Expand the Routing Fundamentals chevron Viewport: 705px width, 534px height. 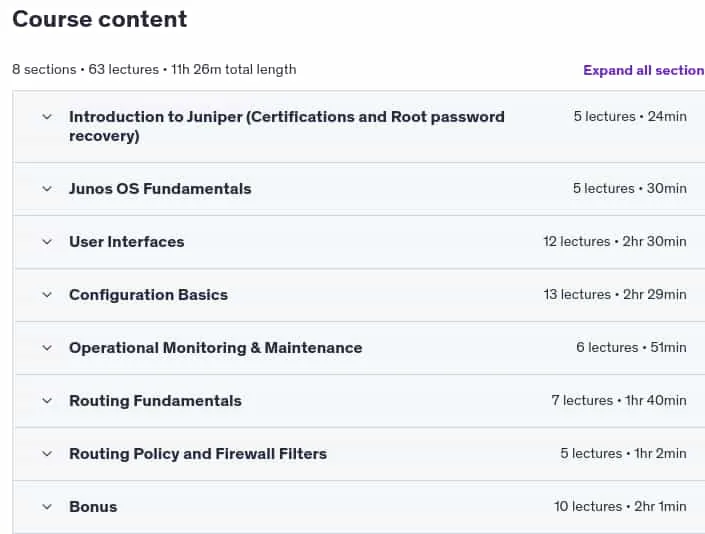[47, 401]
